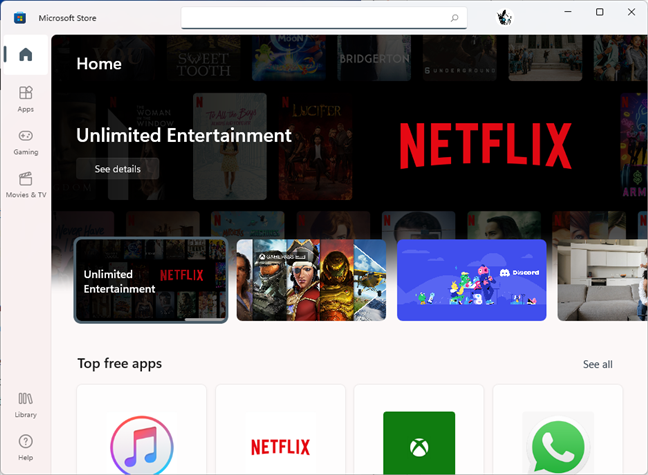Click See details for Netflix

pos(117,169)
